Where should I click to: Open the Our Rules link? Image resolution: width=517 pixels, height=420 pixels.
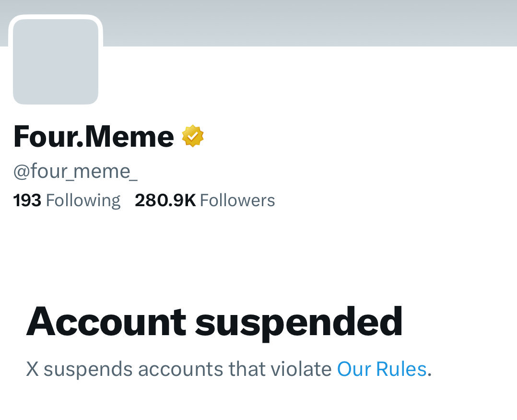pyautogui.click(x=382, y=369)
